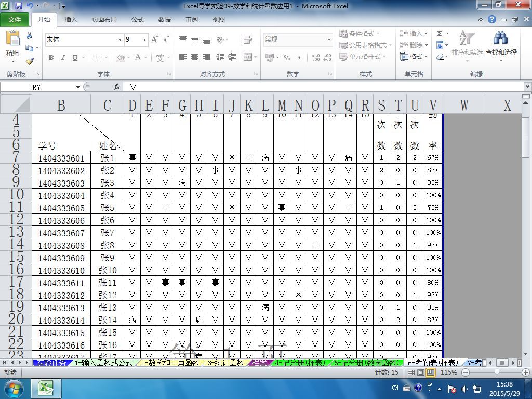Viewport: 532px width, 399px height.
Task: Apply the comma thousands separator style
Action: [299, 57]
